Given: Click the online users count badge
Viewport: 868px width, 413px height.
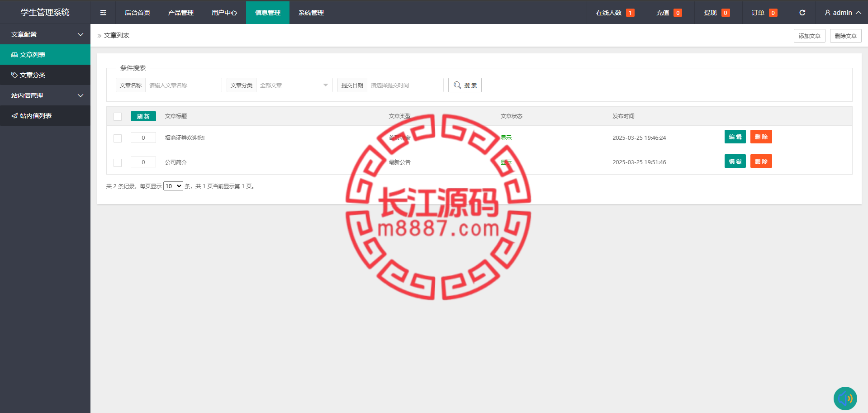Looking at the screenshot, I should (x=630, y=13).
